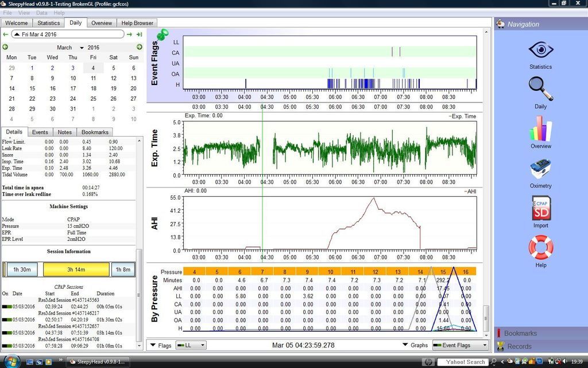Select the 1h 30m session bar
The width and height of the screenshot is (588, 368).
coord(22,269)
